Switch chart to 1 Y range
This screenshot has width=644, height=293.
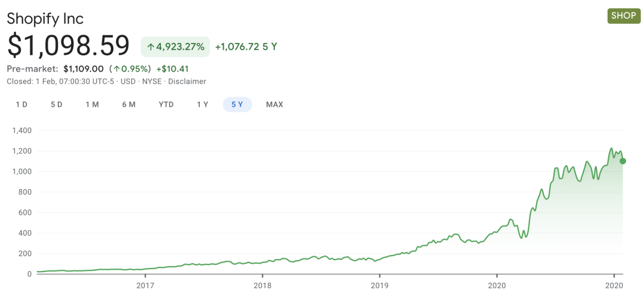(x=202, y=104)
